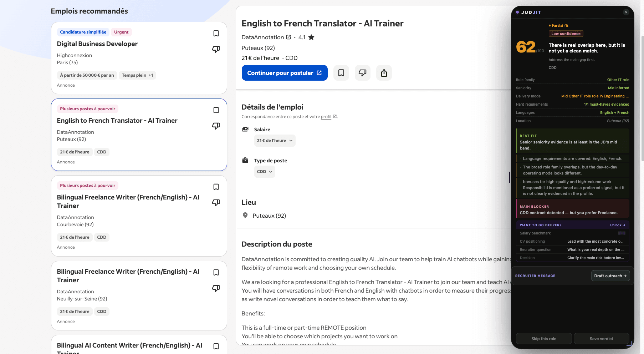This screenshot has height=354, width=644.
Task: Unlock deeper insights in JUDJIT
Action: (x=618, y=225)
